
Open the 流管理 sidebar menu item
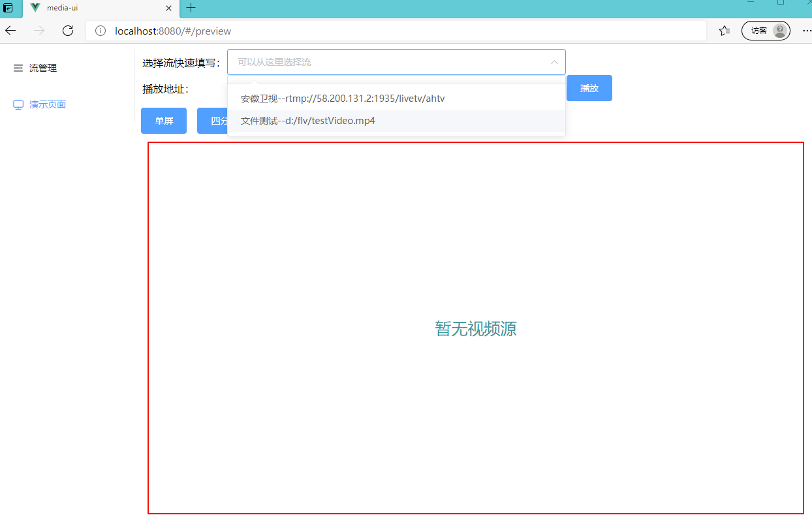(x=43, y=68)
